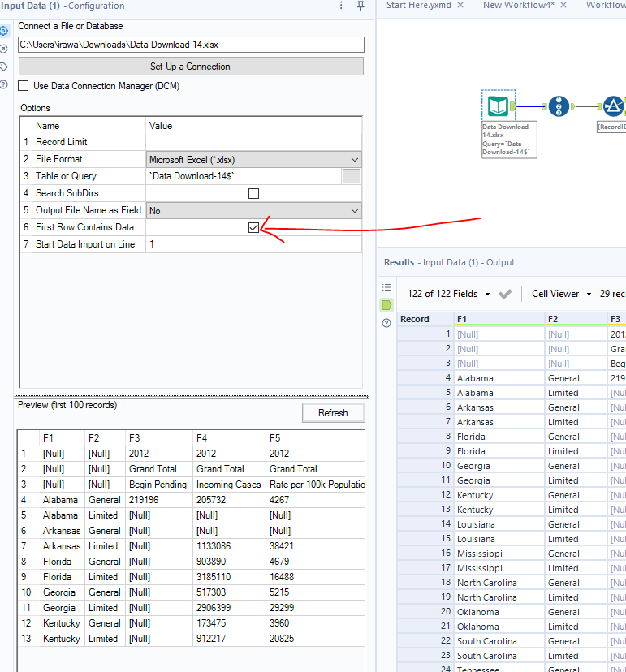Click the Help icon in Configuration sidebar
Viewport: 626px width, 672px height.
coord(4,84)
